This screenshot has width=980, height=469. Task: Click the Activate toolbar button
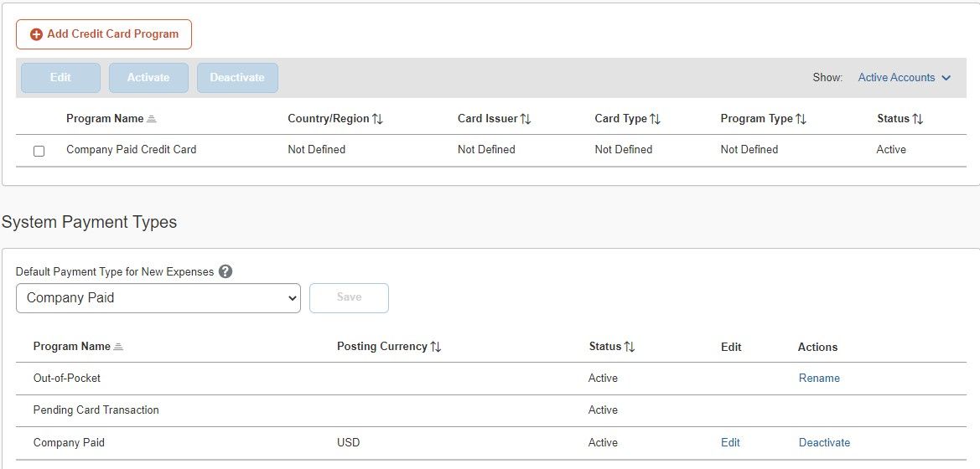click(x=148, y=78)
